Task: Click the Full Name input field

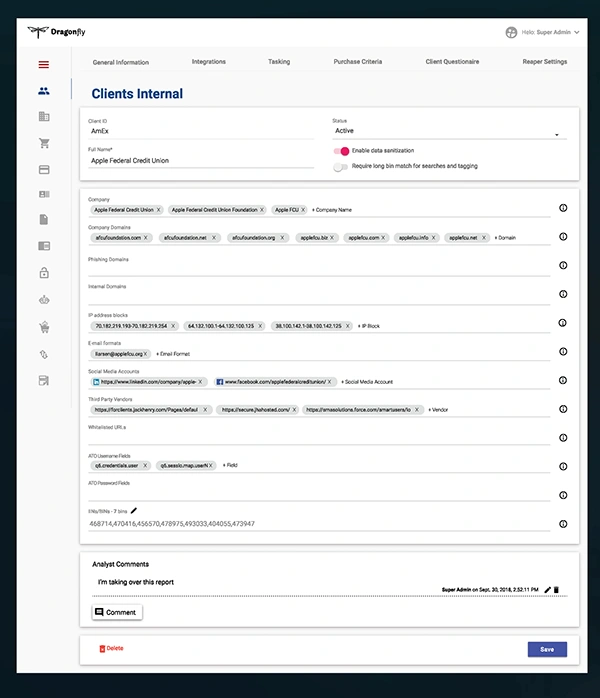Action: click(201, 161)
